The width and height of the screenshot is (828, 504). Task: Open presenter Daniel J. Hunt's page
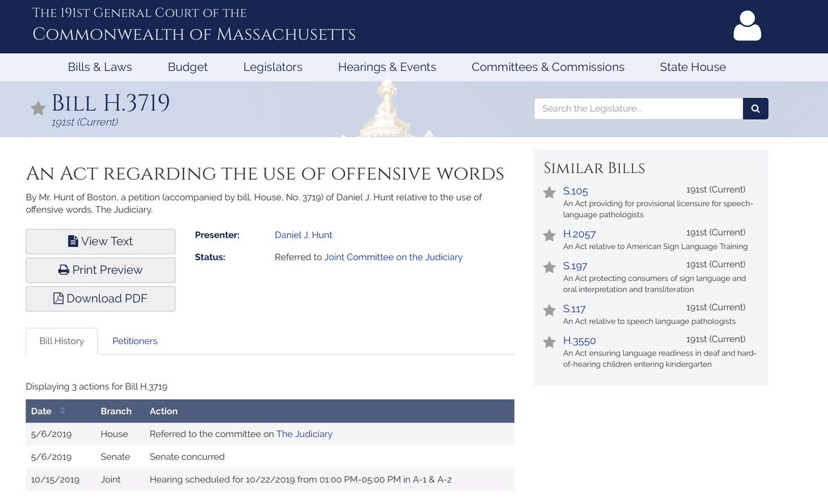304,235
